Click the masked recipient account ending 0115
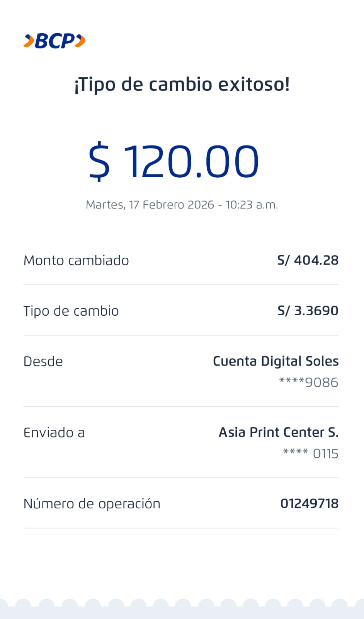 tap(310, 453)
